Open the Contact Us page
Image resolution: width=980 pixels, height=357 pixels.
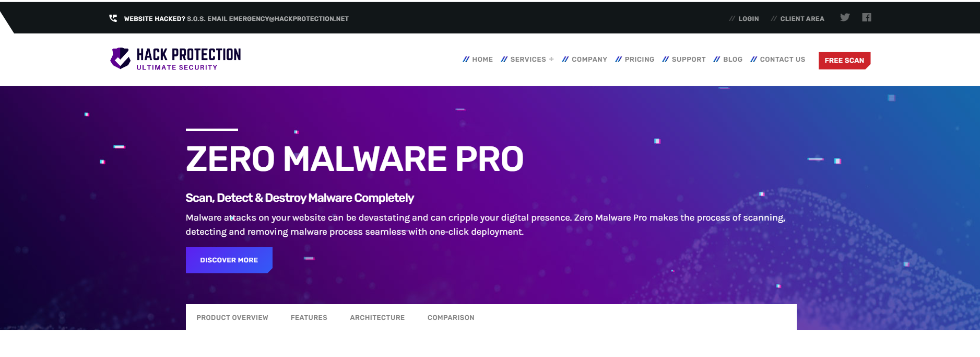click(782, 60)
